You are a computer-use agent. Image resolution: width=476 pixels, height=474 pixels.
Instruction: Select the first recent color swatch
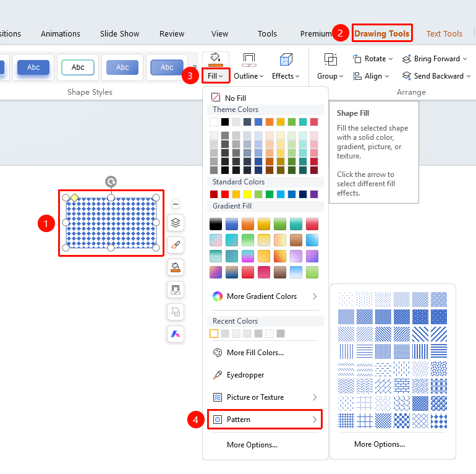pyautogui.click(x=214, y=334)
